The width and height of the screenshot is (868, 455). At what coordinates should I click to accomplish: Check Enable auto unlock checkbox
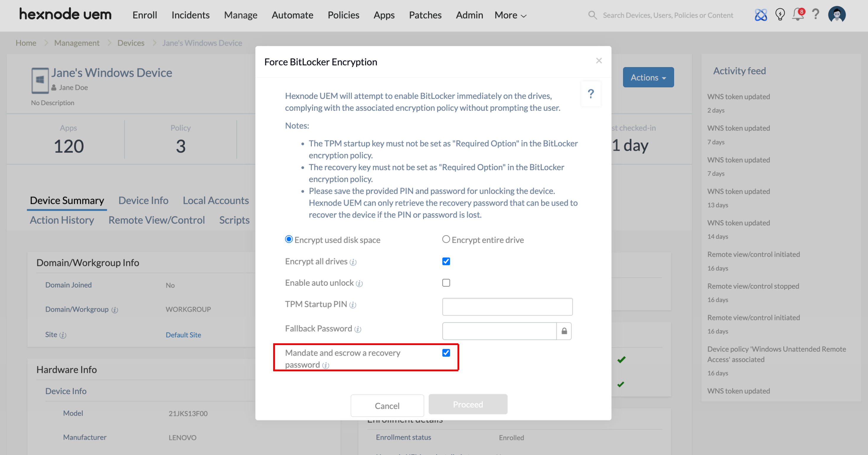446,283
